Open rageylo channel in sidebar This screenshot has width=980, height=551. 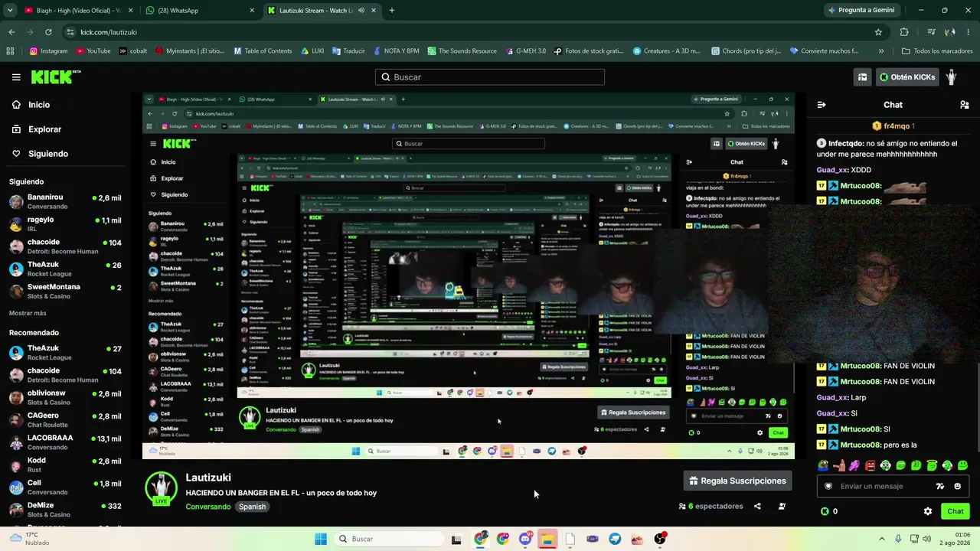pos(65,223)
